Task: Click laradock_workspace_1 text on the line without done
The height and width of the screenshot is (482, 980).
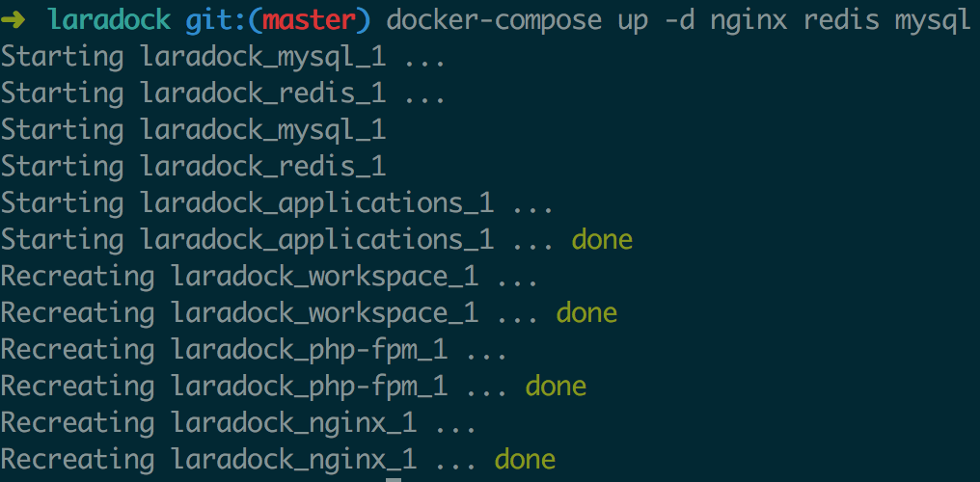Action: tap(325, 278)
